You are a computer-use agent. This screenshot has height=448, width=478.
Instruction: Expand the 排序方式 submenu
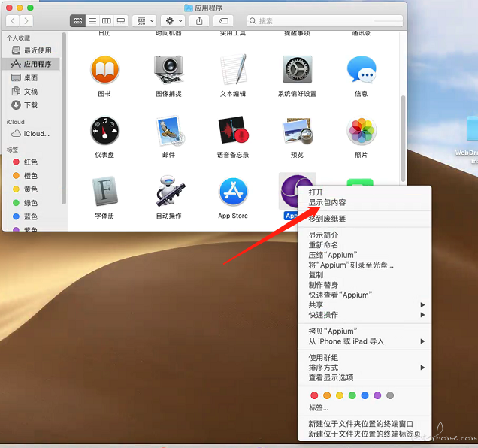click(365, 368)
